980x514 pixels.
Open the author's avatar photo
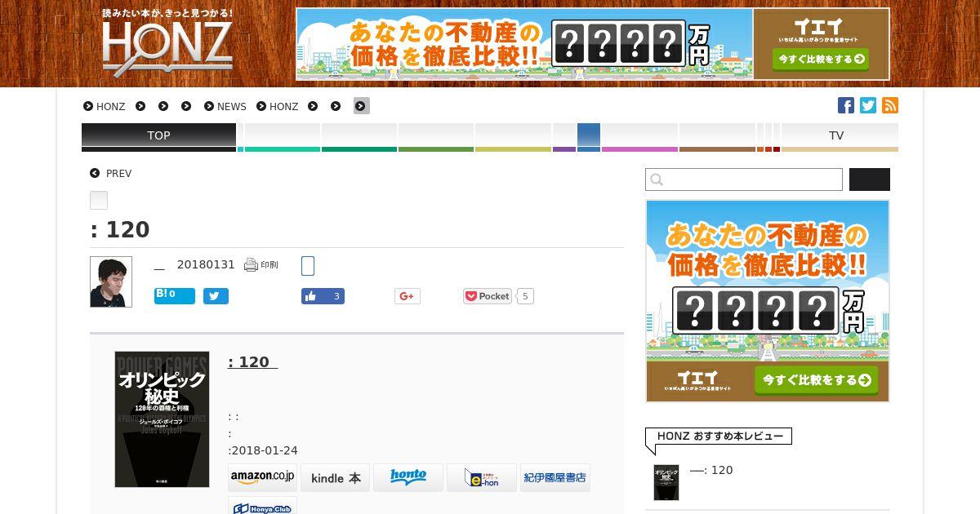pos(111,281)
